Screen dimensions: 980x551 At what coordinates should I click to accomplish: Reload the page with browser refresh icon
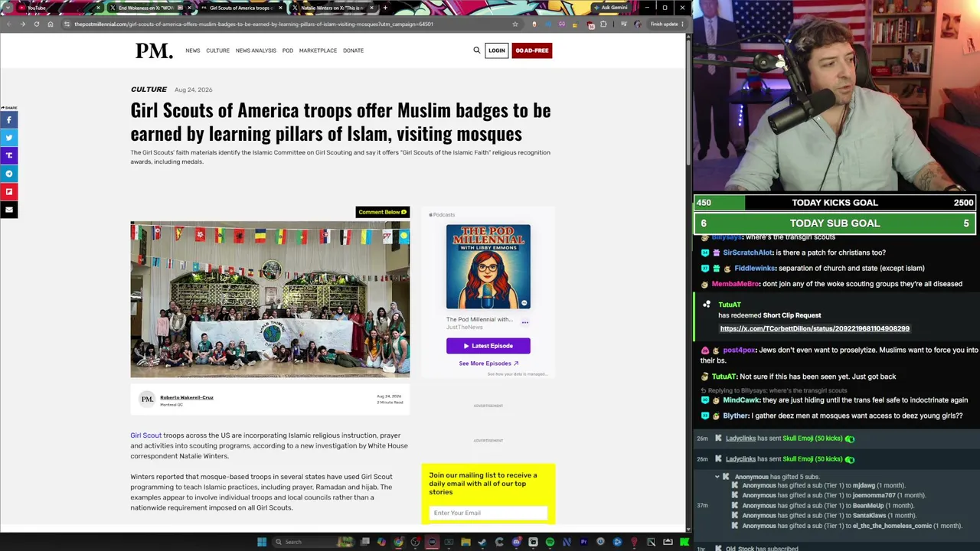click(36, 24)
